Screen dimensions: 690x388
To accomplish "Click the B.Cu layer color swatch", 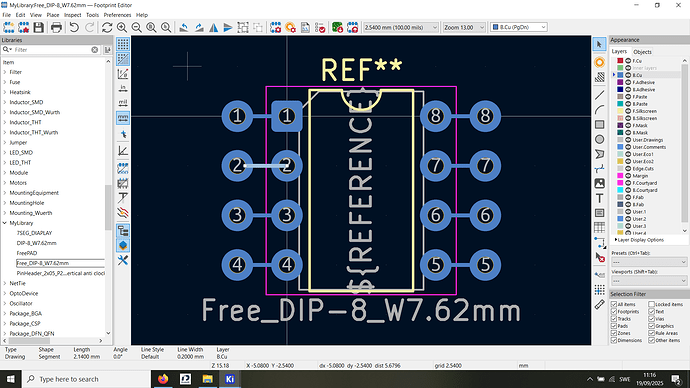I will pos(620,75).
